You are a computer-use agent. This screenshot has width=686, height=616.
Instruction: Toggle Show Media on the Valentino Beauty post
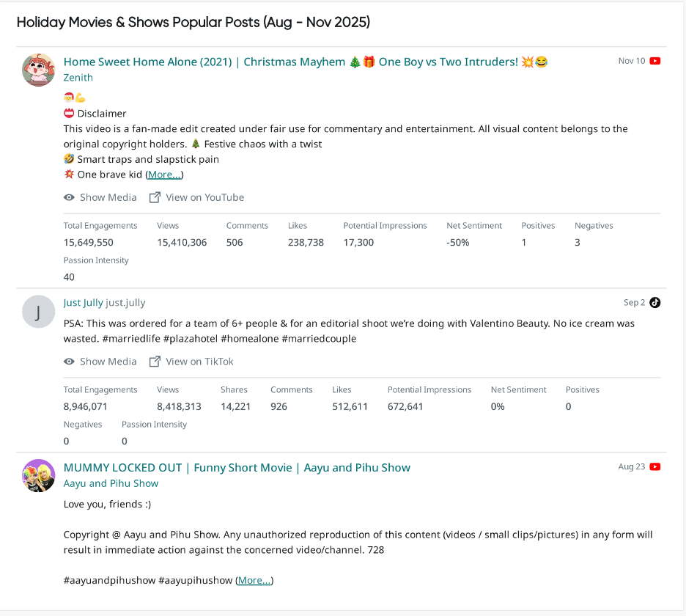click(x=107, y=361)
